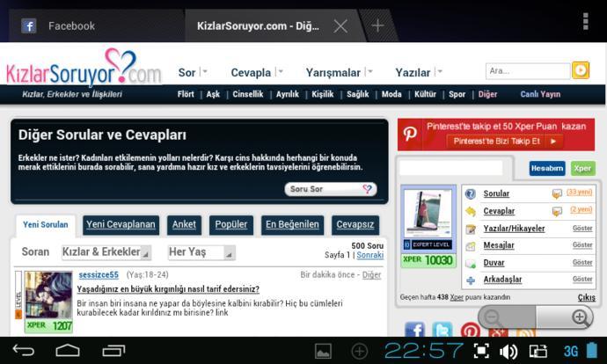Close the KizlarSoruyor.com browser tab

click(340, 26)
